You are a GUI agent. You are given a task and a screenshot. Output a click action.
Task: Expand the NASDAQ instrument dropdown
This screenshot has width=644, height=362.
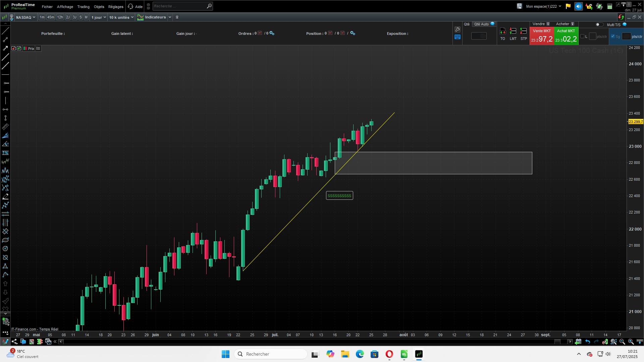(x=25, y=17)
